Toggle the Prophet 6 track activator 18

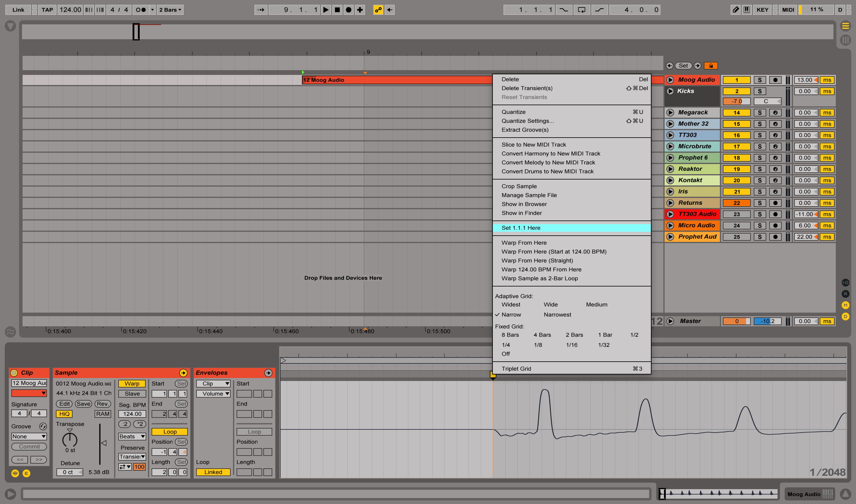pyautogui.click(x=737, y=158)
